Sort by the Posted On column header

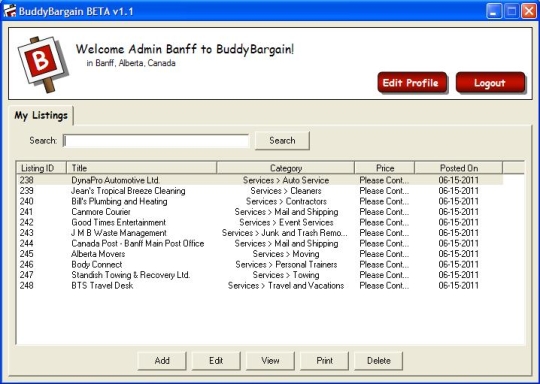(x=458, y=168)
